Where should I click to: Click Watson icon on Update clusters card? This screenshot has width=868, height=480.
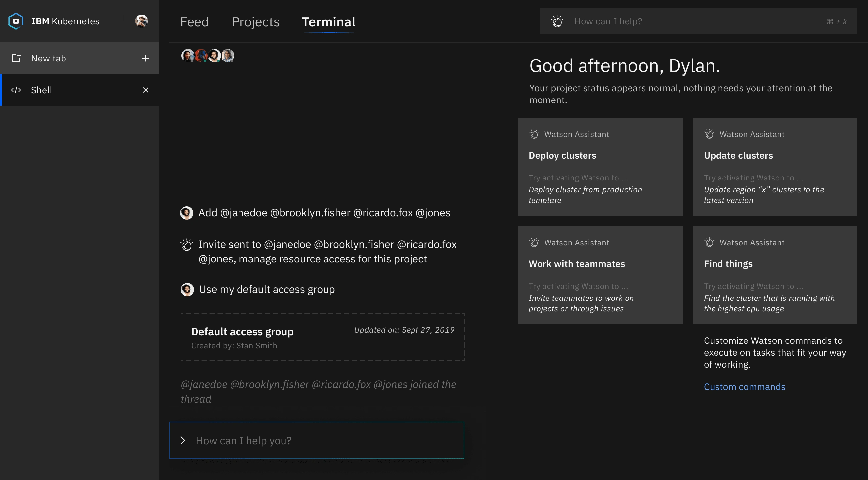tap(709, 134)
